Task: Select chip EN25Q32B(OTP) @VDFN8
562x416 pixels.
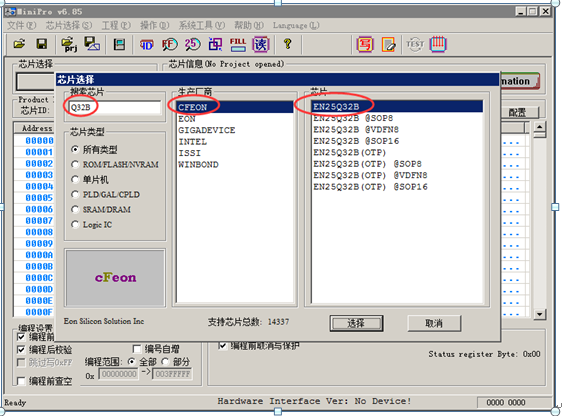Action: point(397,175)
